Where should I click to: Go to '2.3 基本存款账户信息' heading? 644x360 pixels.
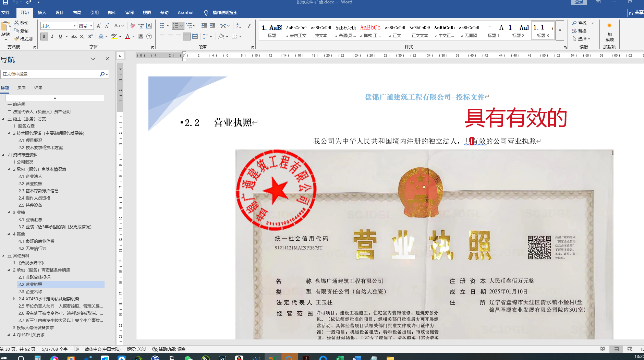[38, 191]
